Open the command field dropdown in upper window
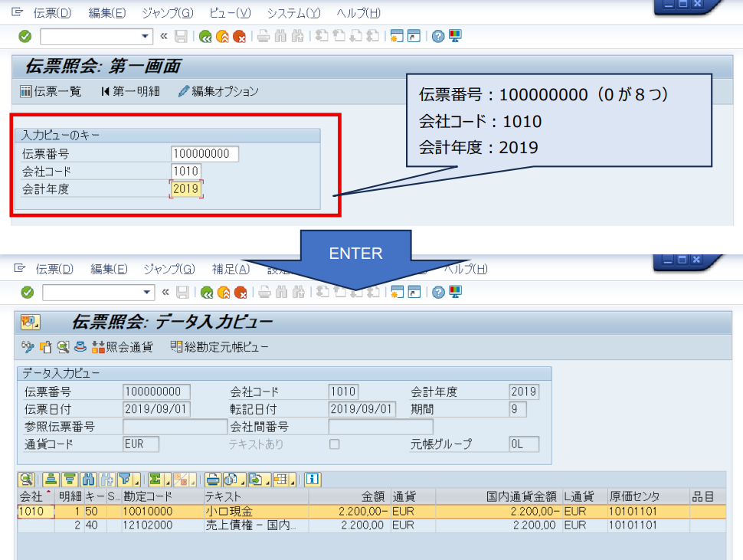The height and width of the screenshot is (560, 743). coord(145,36)
